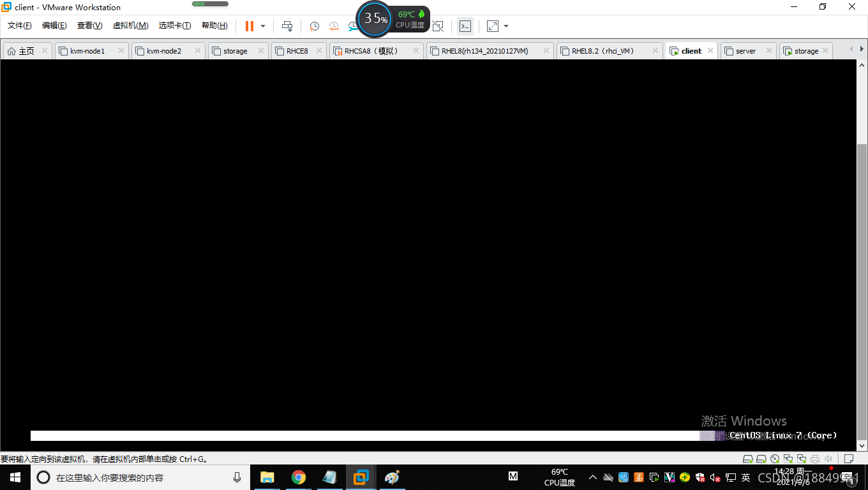Close the RHCSA8（模拟）tab
868x490 pixels.
click(416, 51)
